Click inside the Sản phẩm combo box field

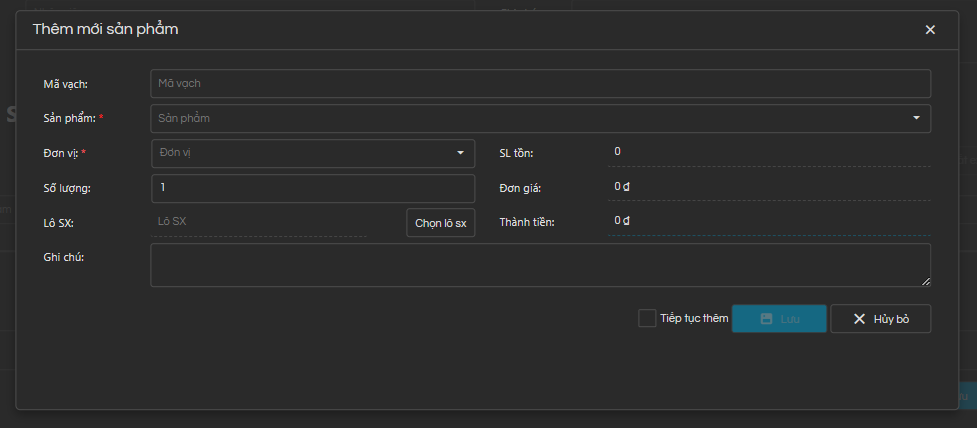click(530, 118)
